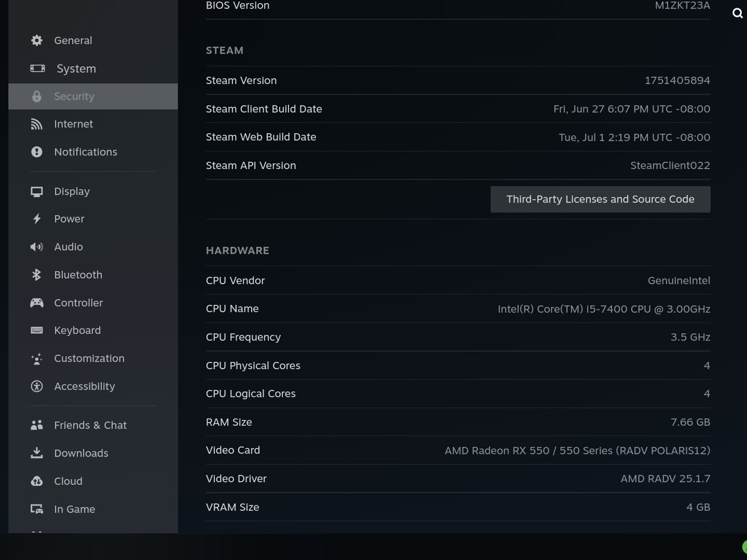Click the Bluetooth icon in sidebar

click(x=36, y=275)
